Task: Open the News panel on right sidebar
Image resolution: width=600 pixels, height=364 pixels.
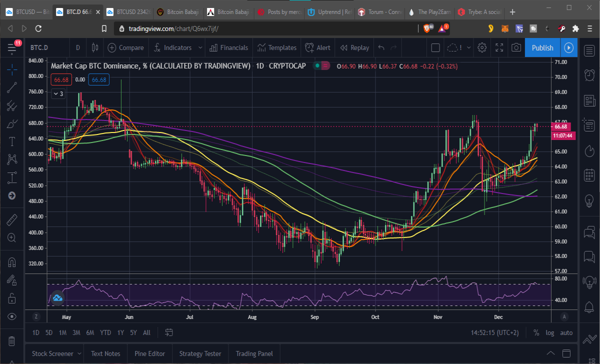Action: 589,101
